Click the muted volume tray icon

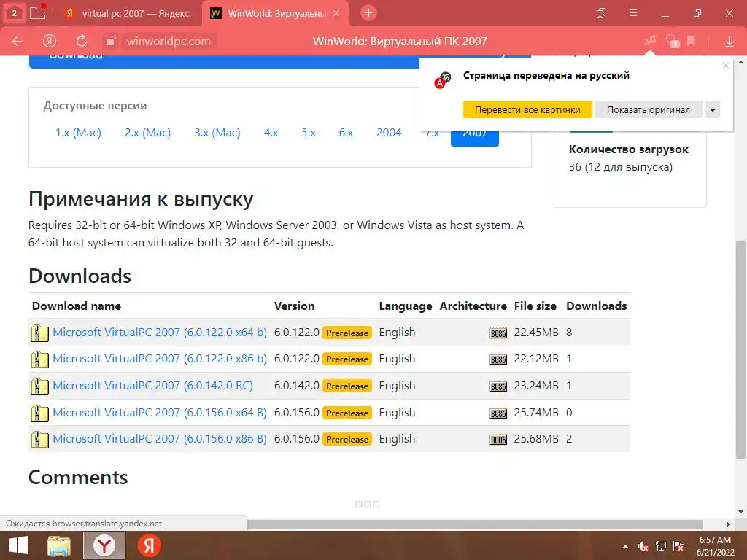pos(643,546)
